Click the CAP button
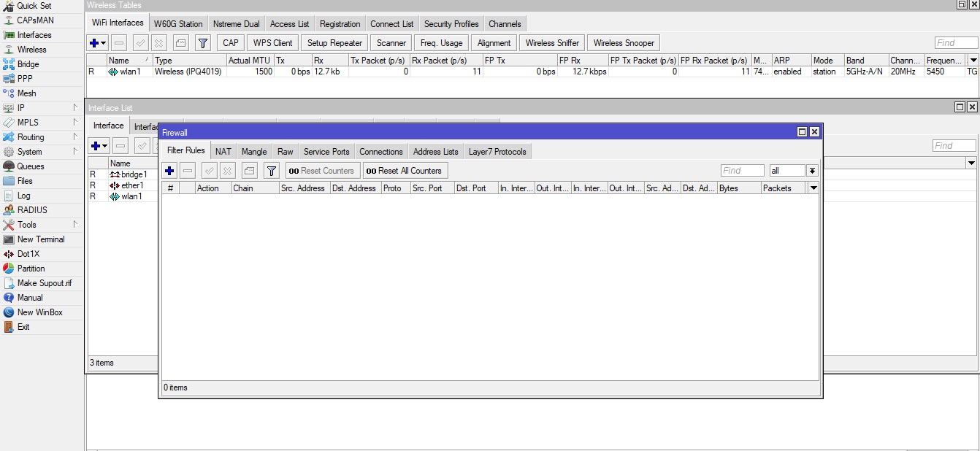 click(x=231, y=43)
